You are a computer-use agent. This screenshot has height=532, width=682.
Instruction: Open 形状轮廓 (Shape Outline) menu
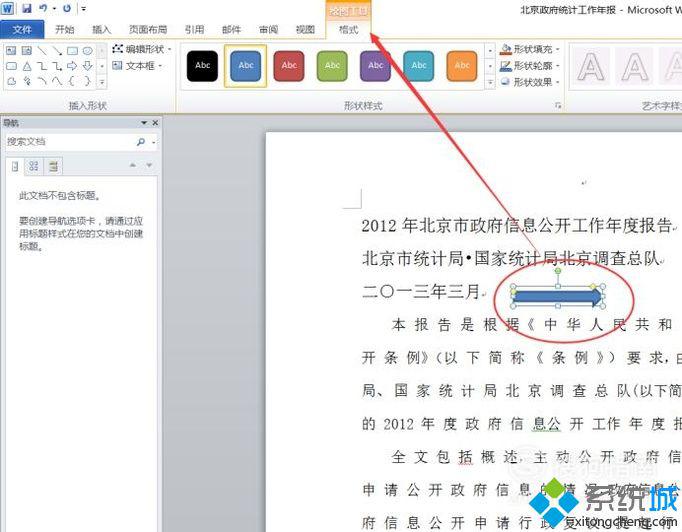click(529, 66)
